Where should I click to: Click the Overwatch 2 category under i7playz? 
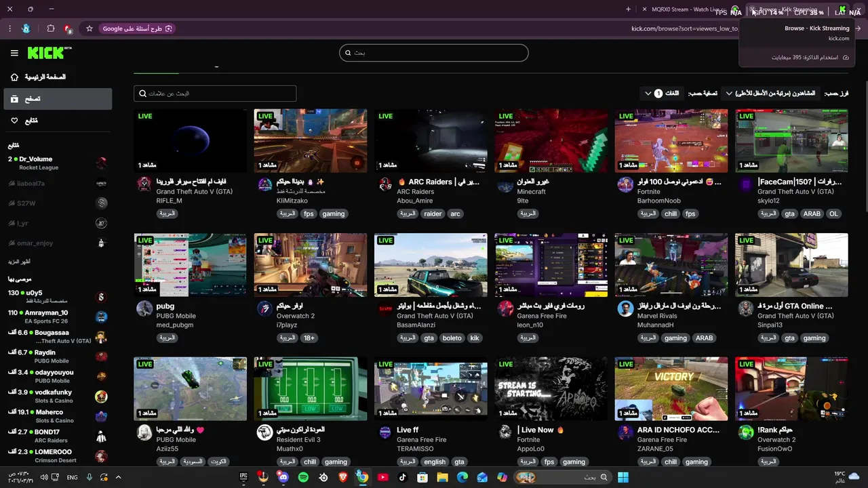click(x=295, y=316)
